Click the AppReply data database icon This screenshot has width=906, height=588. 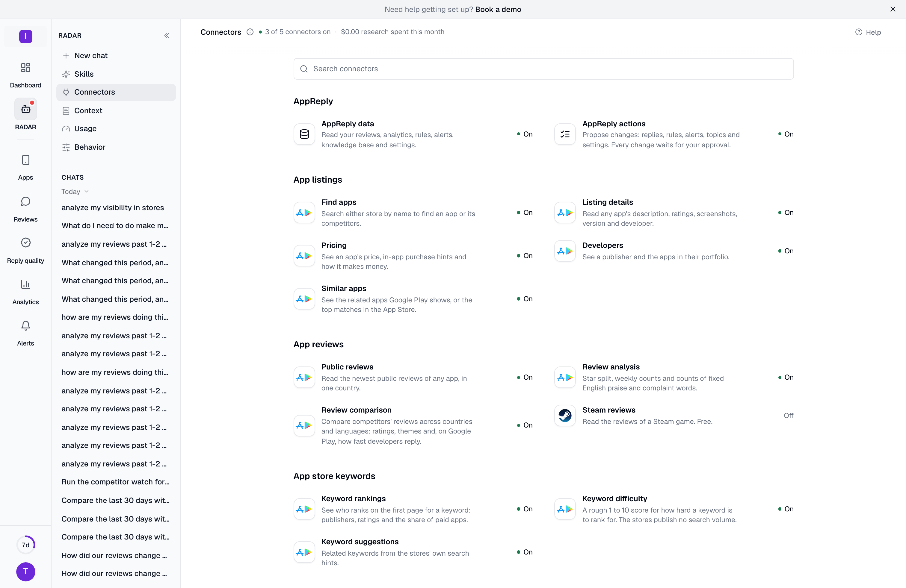click(x=304, y=134)
